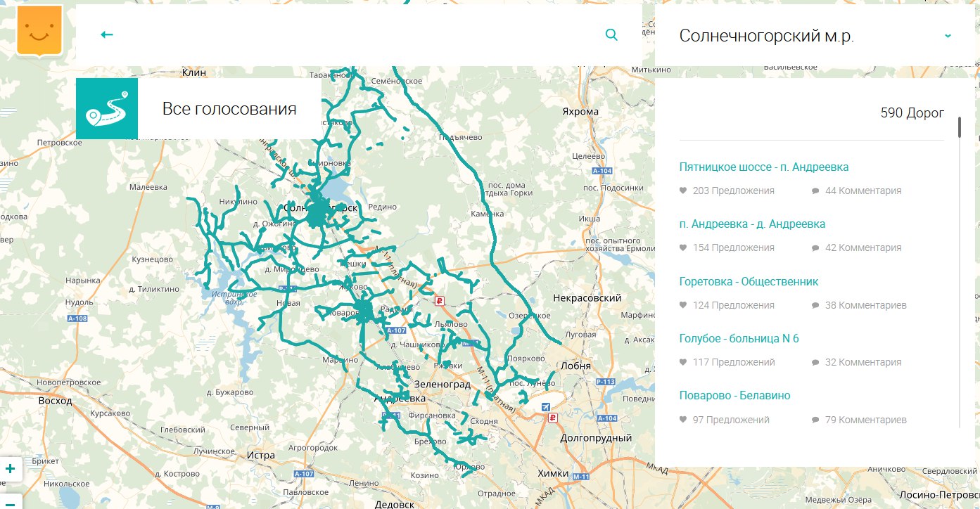Click the heart icon beside 124 Предложения

coord(682,304)
